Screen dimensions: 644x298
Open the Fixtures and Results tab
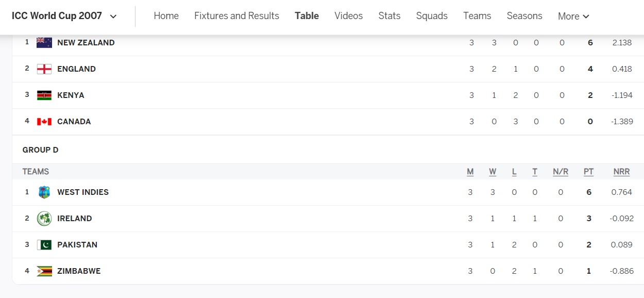click(x=236, y=16)
